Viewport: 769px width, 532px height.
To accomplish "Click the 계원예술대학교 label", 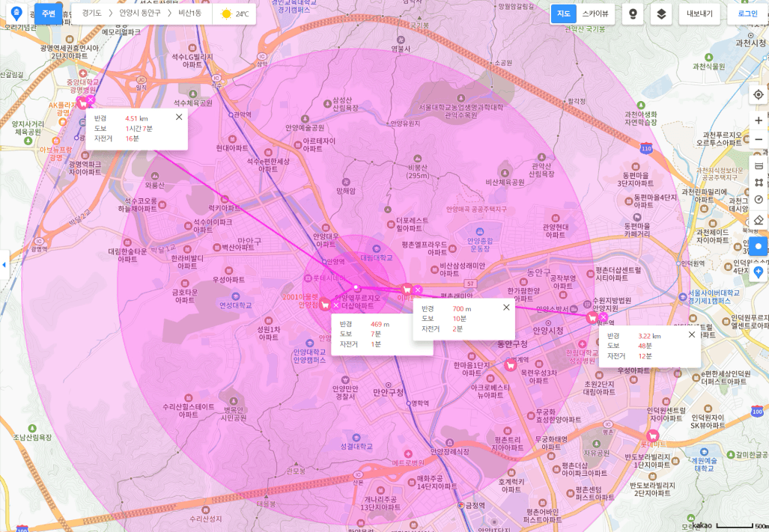I will (705, 465).
